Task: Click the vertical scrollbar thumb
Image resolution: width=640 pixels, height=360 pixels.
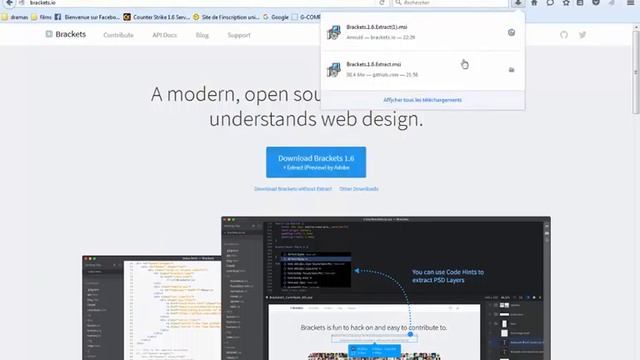Action: click(x=636, y=73)
